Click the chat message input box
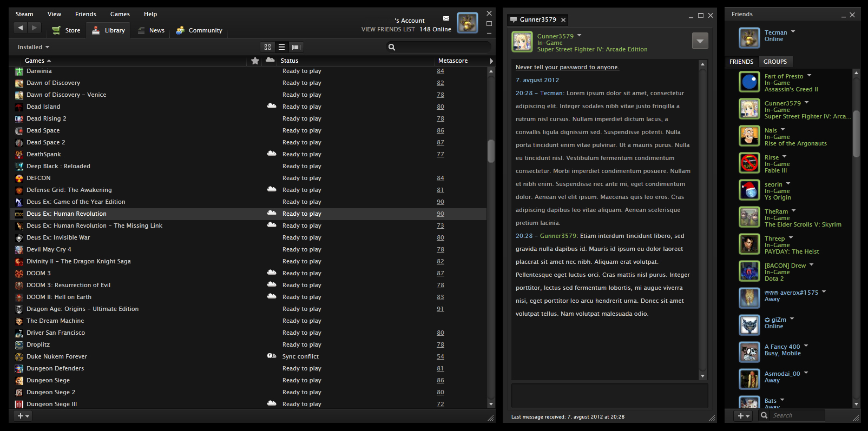Viewport: 868px width, 431px height. [609, 395]
